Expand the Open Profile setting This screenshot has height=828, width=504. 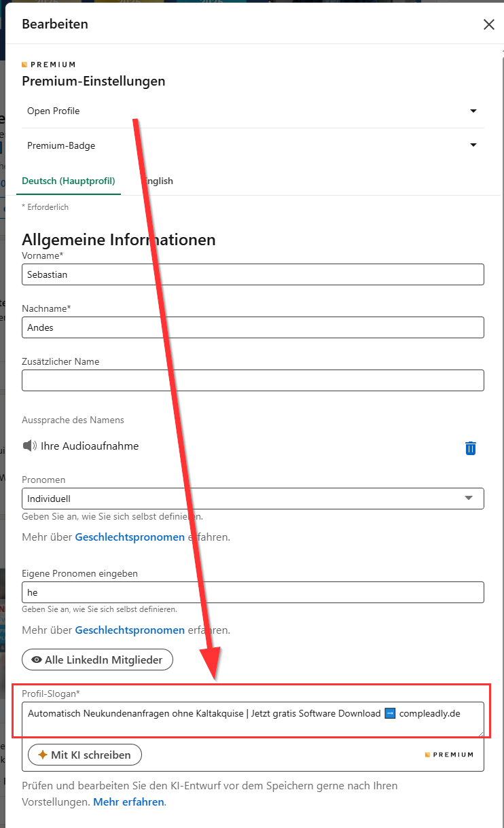(x=473, y=111)
